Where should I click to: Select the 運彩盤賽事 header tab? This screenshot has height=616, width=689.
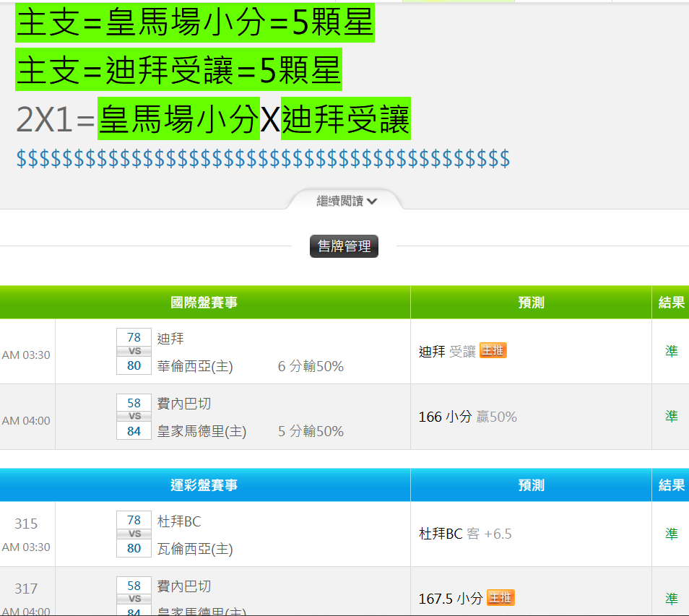click(x=204, y=485)
